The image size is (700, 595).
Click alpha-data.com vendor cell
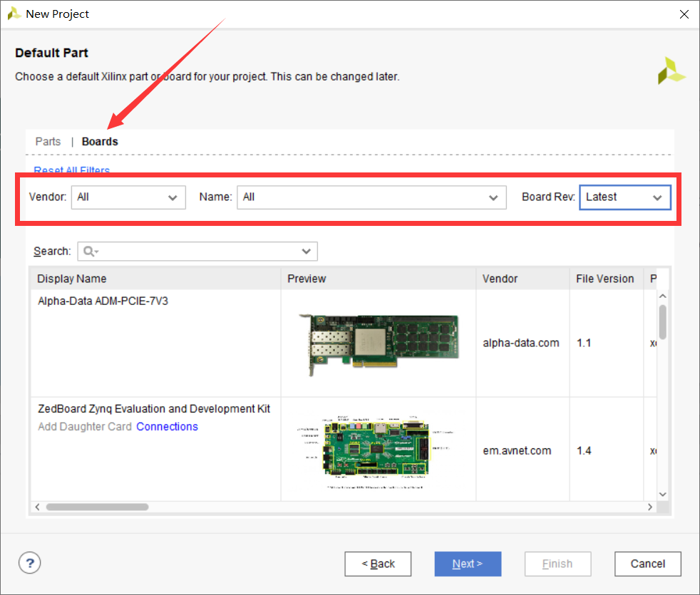[521, 343]
